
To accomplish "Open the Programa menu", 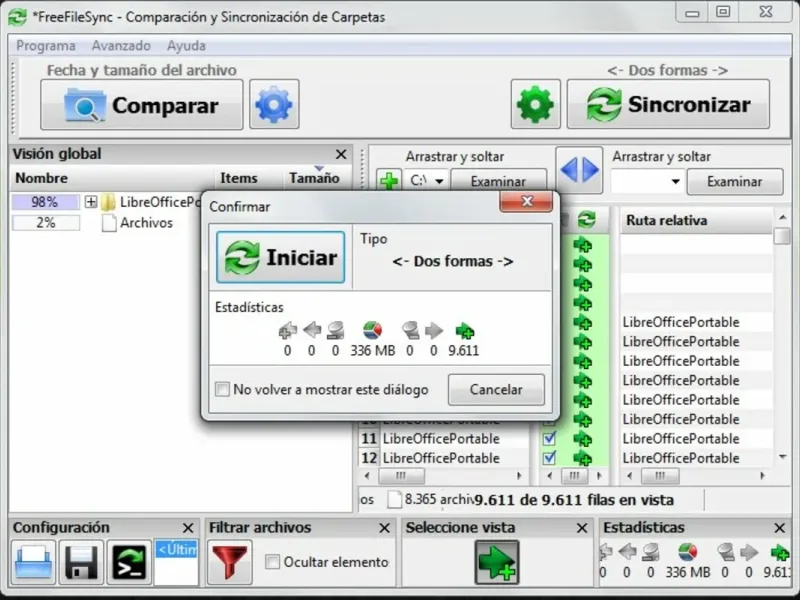I will [x=45, y=46].
